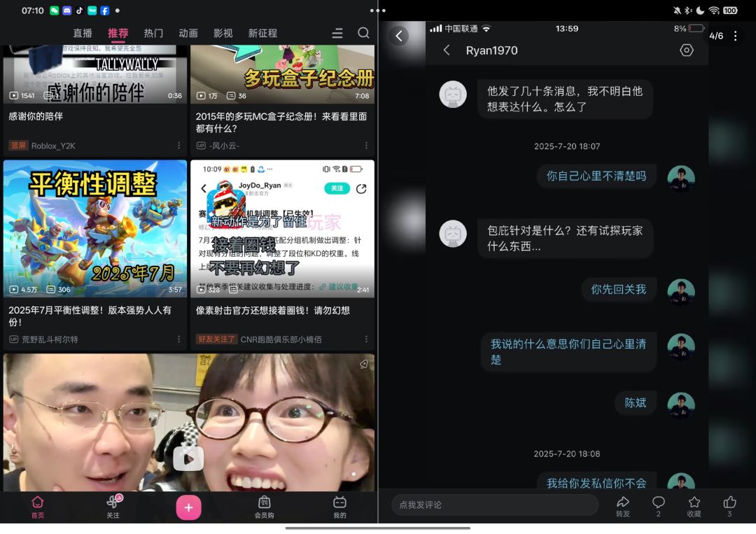This screenshot has width=756, height=534.
Task: Tap the round back button in image viewer
Action: (399, 36)
